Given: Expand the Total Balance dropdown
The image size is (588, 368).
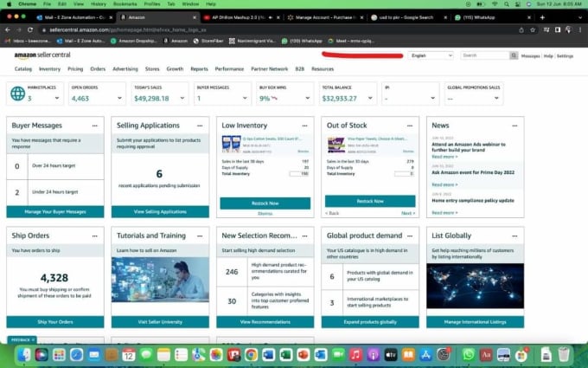Looking at the screenshot, I should pyautogui.click(x=370, y=98).
